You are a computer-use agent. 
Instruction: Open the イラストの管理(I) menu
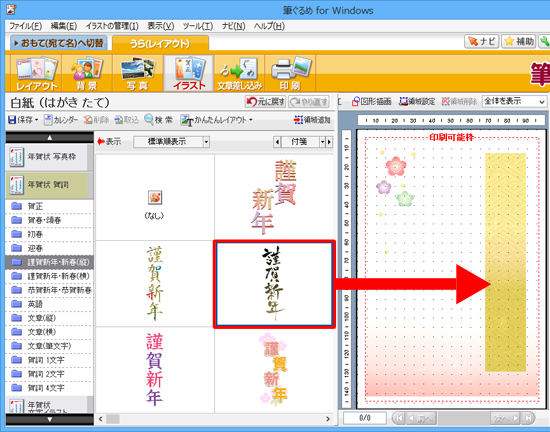pyautogui.click(x=112, y=26)
